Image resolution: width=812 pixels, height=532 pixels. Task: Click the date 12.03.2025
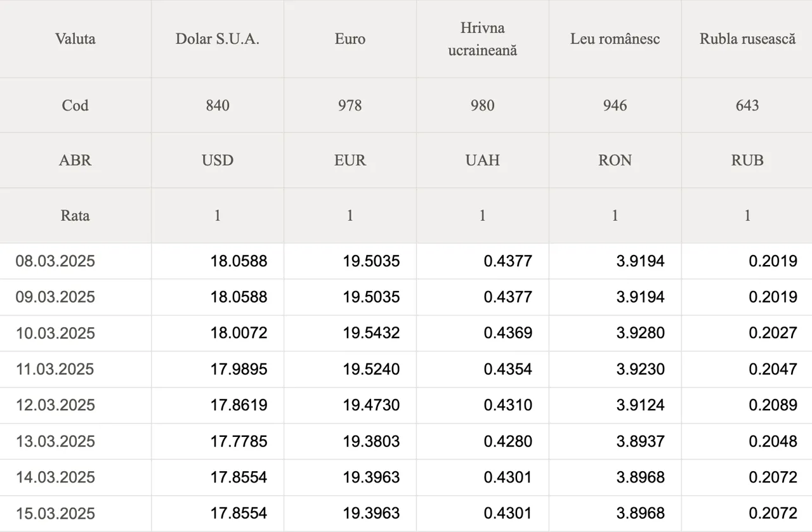[x=55, y=405]
